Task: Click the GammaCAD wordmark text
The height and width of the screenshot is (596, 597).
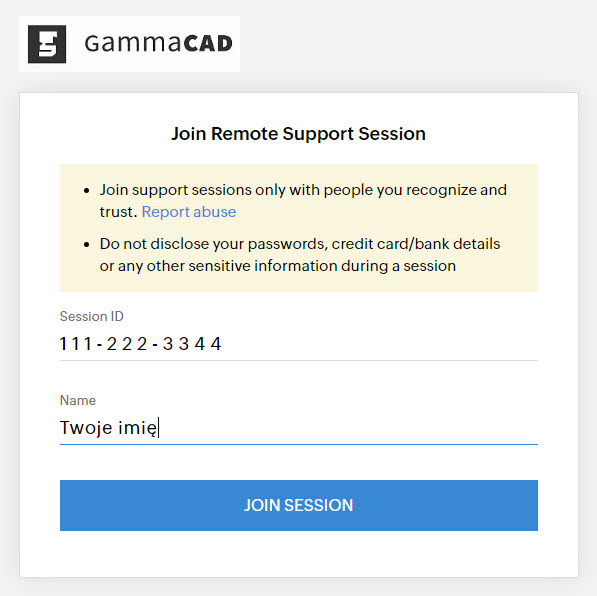Action: pyautogui.click(x=158, y=43)
